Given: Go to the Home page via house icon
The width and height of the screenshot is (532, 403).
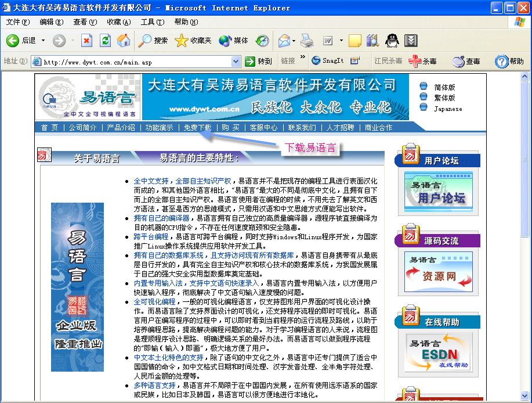Looking at the screenshot, I should pos(124,41).
